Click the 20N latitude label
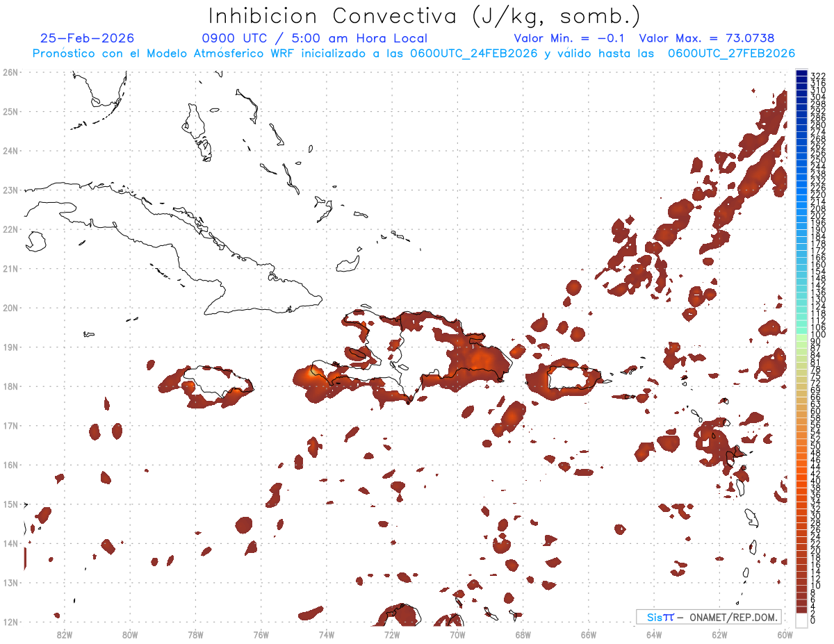This screenshot has height=644, width=834. click(x=10, y=308)
